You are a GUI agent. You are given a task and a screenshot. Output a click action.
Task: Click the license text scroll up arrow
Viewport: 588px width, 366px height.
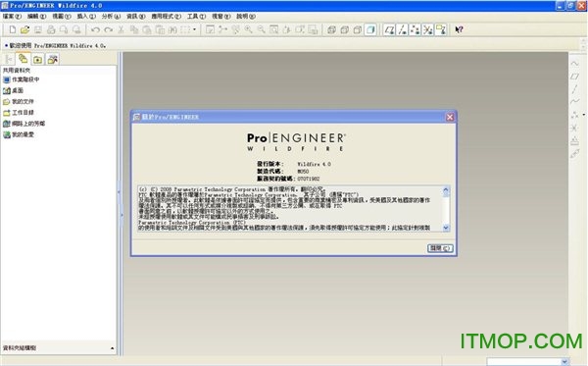pyautogui.click(x=446, y=190)
